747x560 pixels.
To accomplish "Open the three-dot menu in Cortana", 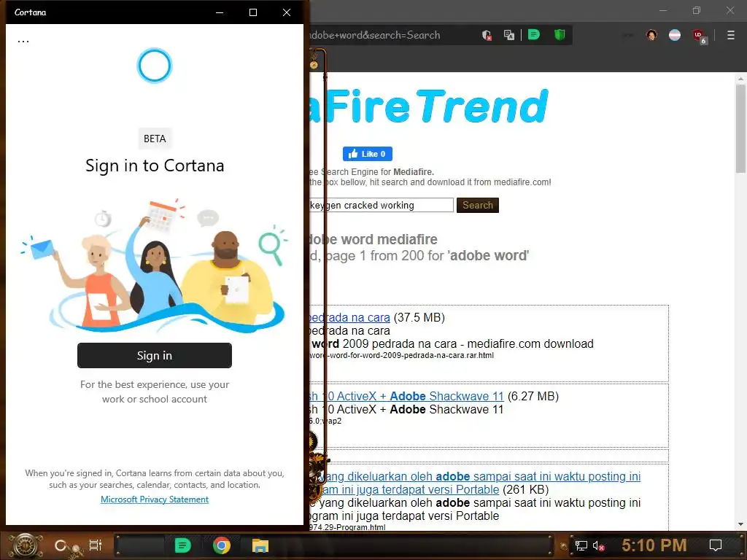I will coord(23,42).
